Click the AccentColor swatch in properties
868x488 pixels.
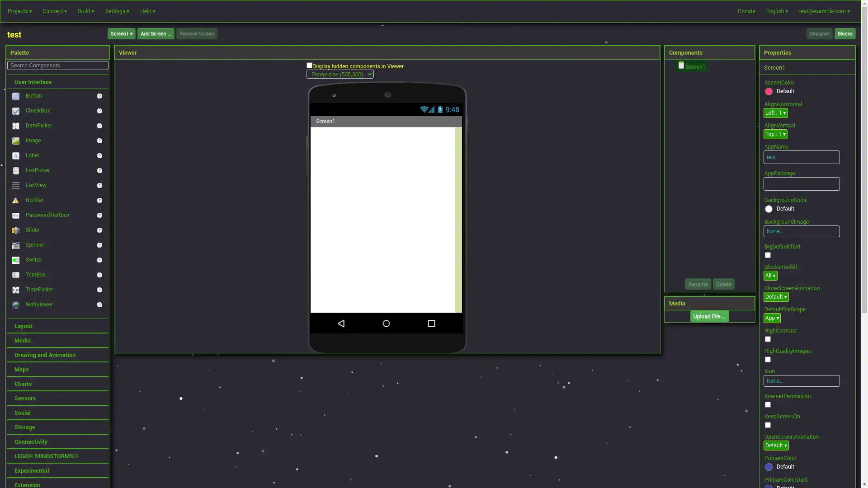coord(769,91)
